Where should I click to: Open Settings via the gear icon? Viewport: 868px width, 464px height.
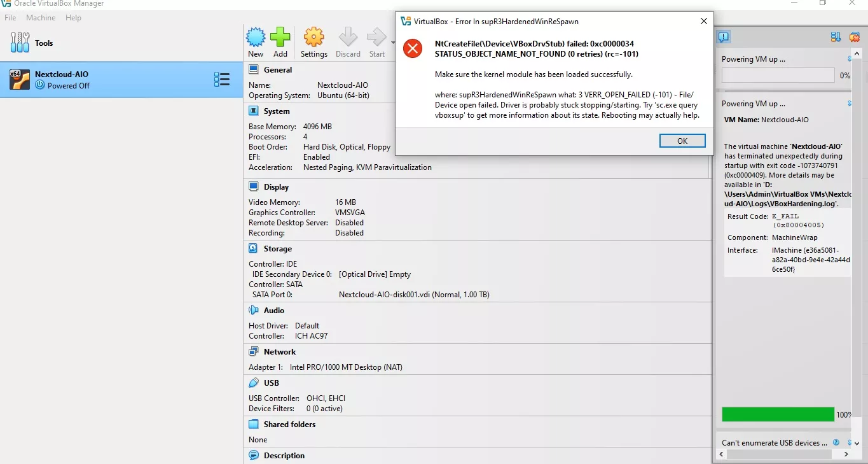313,38
